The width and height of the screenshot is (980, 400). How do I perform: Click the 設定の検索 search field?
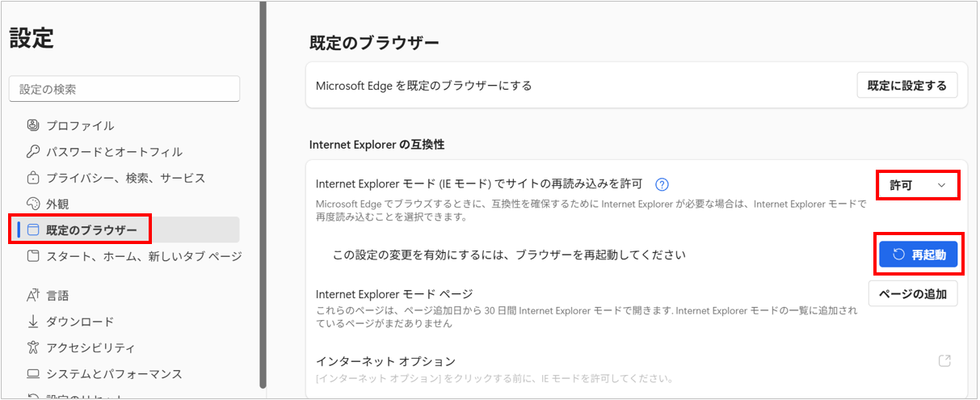(124, 89)
